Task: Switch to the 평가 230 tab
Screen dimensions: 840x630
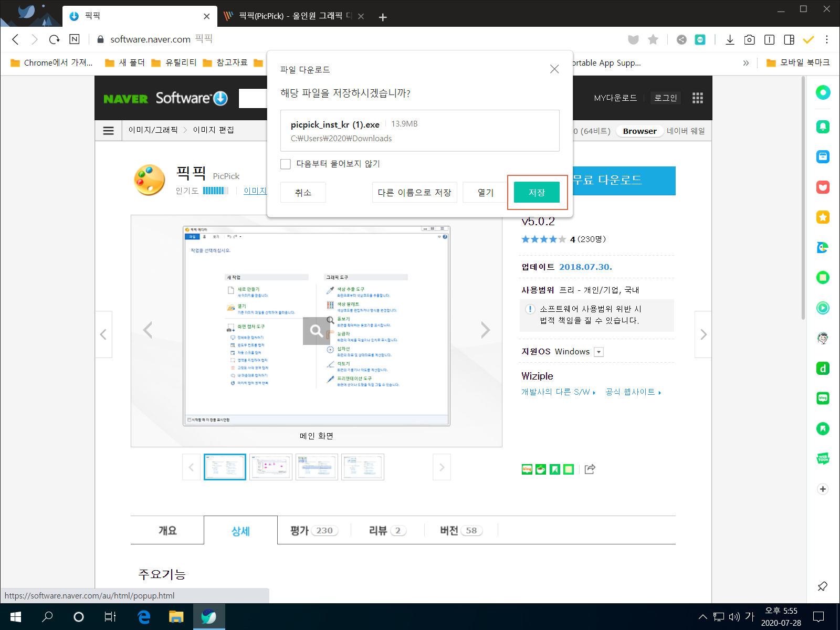Action: [314, 530]
